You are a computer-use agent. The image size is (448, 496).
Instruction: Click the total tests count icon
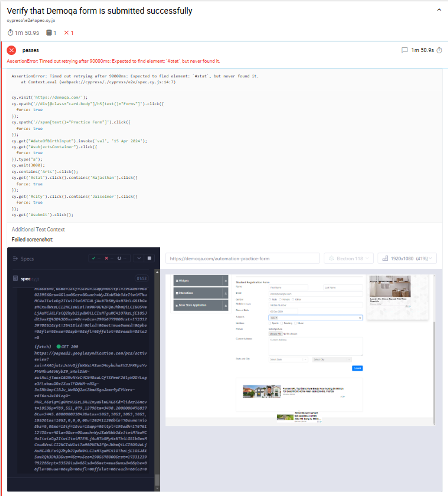pos(49,33)
